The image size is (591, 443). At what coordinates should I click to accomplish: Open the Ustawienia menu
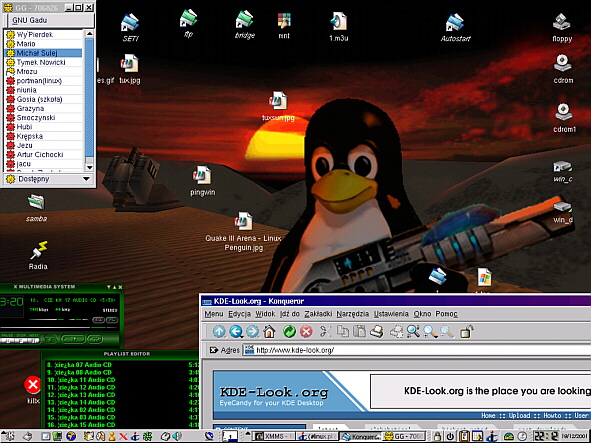pyautogui.click(x=391, y=314)
